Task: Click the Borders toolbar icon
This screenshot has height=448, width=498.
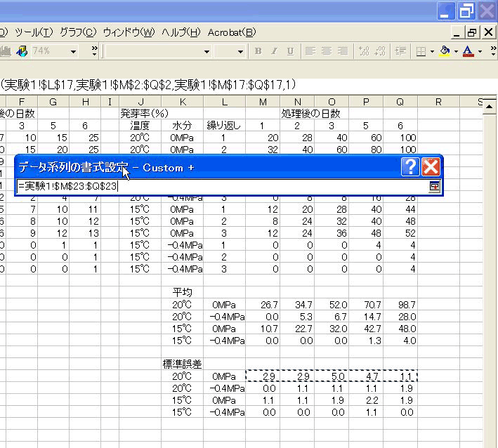Action: pos(420,51)
